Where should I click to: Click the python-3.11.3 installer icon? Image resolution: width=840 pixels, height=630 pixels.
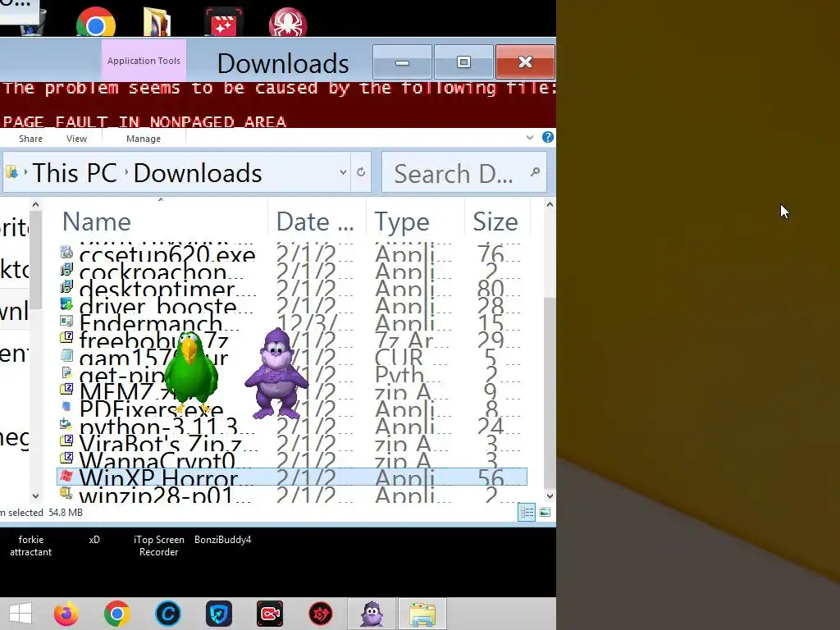point(66,425)
